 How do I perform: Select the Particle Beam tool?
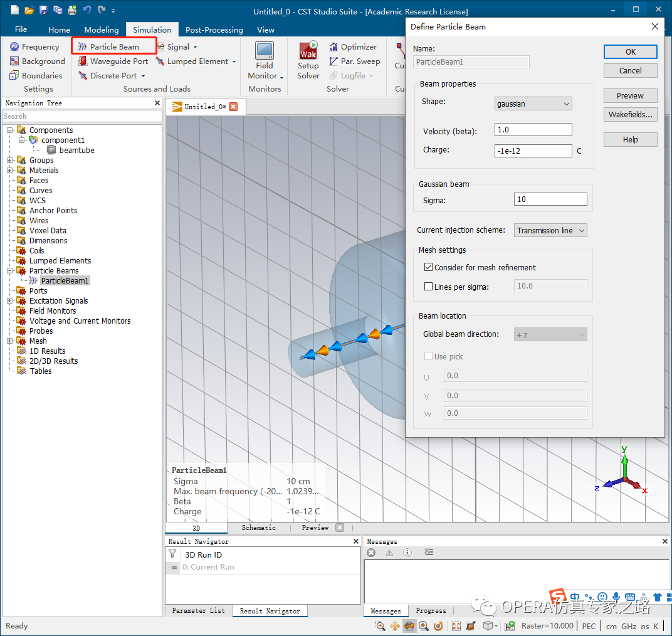(109, 47)
